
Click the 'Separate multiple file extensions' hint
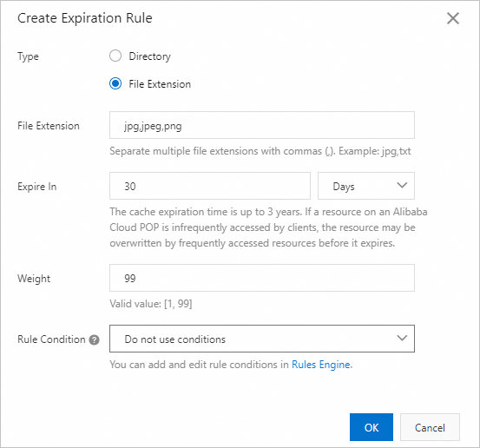[x=260, y=151]
